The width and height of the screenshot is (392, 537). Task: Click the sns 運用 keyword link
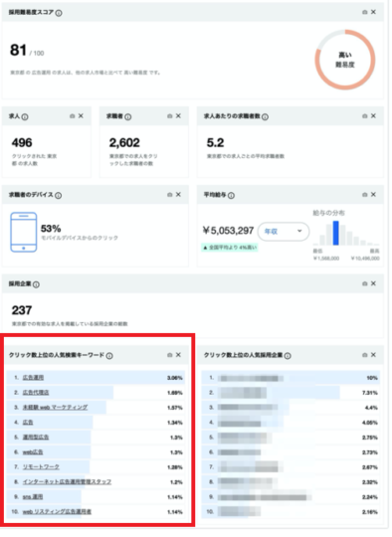point(33,497)
